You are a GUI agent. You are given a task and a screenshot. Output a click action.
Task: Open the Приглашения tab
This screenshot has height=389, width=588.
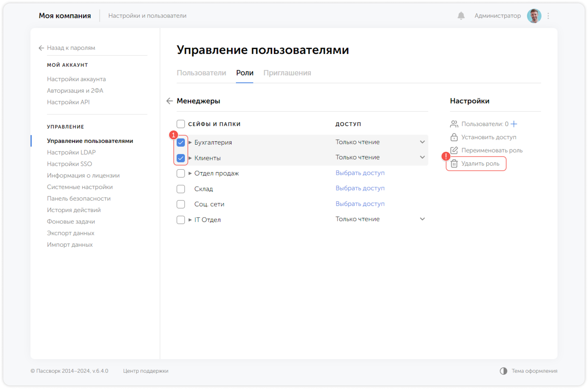click(287, 73)
